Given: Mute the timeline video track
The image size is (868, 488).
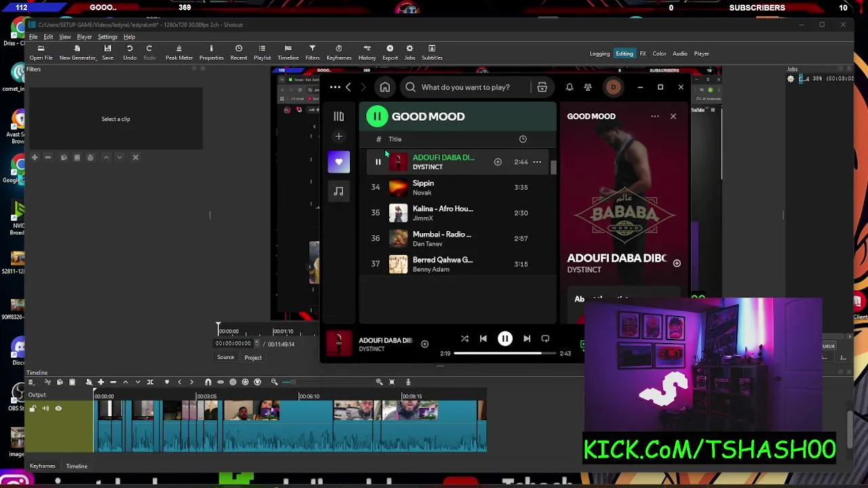Looking at the screenshot, I should (45, 408).
